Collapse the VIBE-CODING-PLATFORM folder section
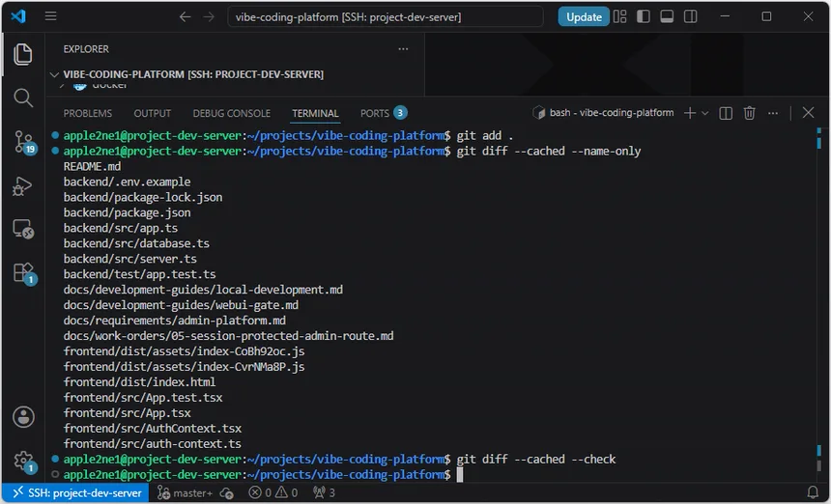This screenshot has height=504, width=831. pyautogui.click(x=193, y=74)
